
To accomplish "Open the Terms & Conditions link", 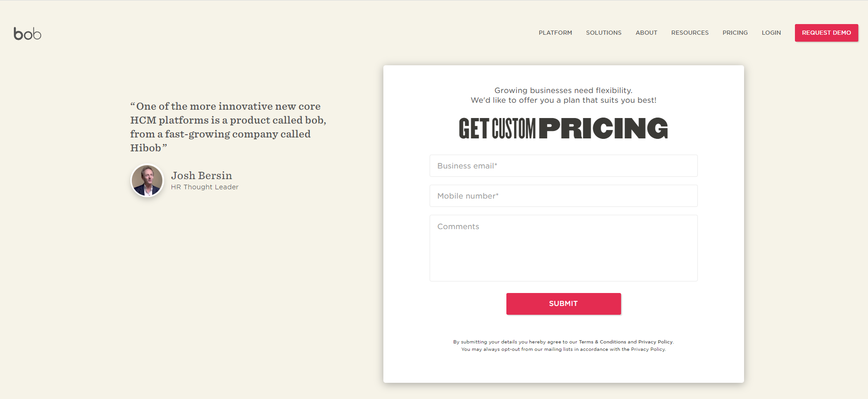I will 602,342.
